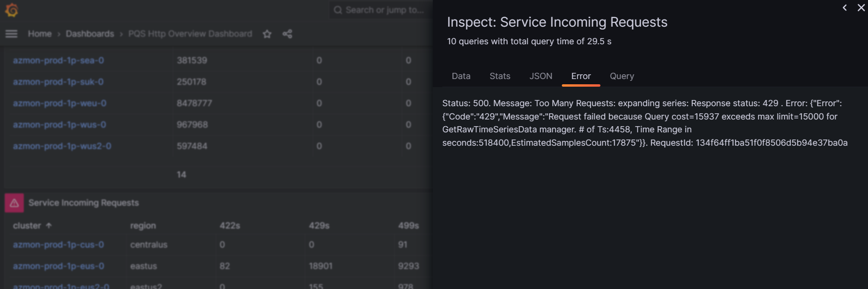Click the search magnifier icon
Viewport: 868px width, 289px height.
[338, 10]
